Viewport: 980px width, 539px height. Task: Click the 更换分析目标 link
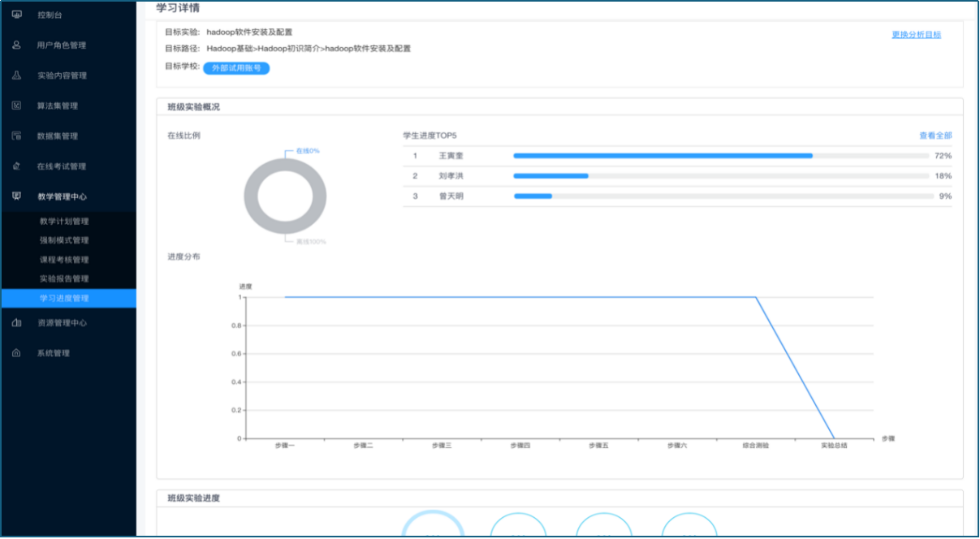click(x=916, y=35)
